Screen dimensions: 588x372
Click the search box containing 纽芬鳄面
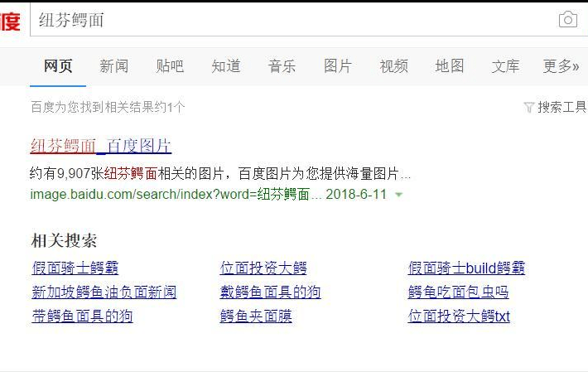pyautogui.click(x=290, y=20)
